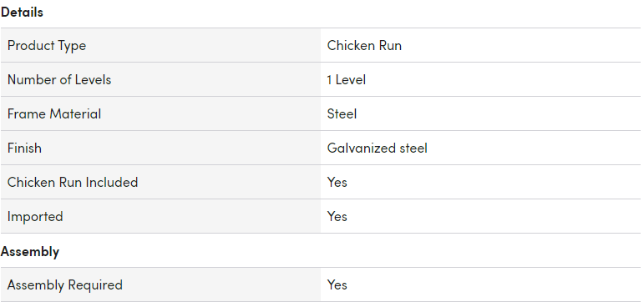Click Yes beside Chicken Run Included
The image size is (644, 302).
pyautogui.click(x=337, y=182)
